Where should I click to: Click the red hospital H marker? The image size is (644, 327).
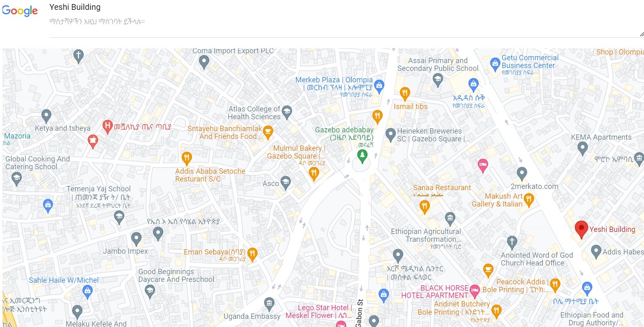pyautogui.click(x=107, y=126)
